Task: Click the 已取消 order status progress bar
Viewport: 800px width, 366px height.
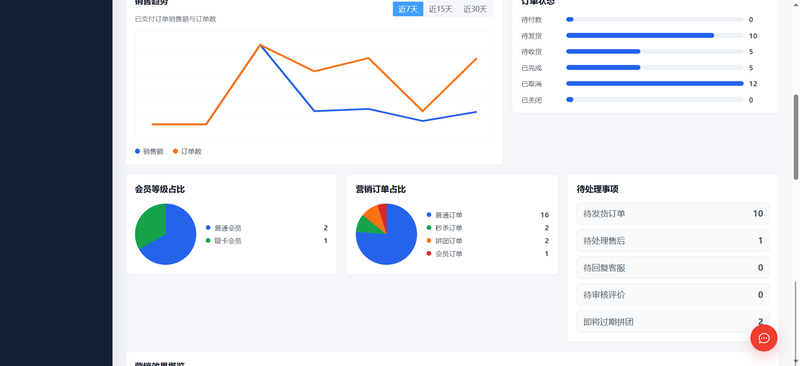Action: pyautogui.click(x=655, y=83)
